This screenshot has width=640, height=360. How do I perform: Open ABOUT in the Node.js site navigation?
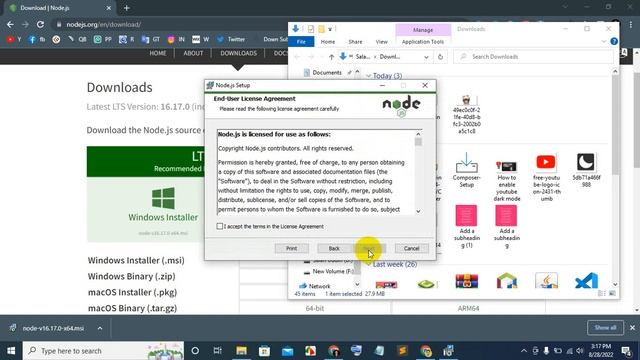point(193,53)
